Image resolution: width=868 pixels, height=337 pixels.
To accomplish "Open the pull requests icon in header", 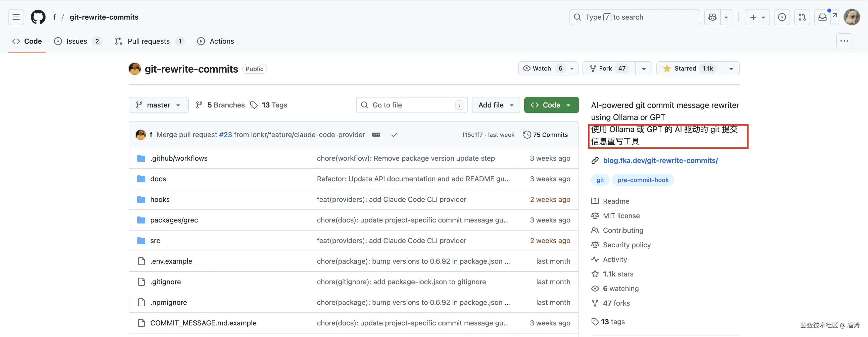I will (x=802, y=17).
